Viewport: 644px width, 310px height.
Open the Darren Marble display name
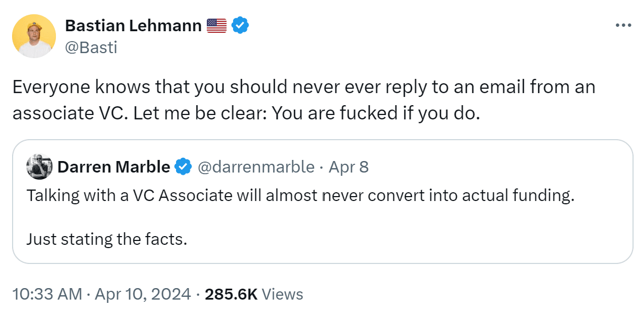click(x=114, y=167)
